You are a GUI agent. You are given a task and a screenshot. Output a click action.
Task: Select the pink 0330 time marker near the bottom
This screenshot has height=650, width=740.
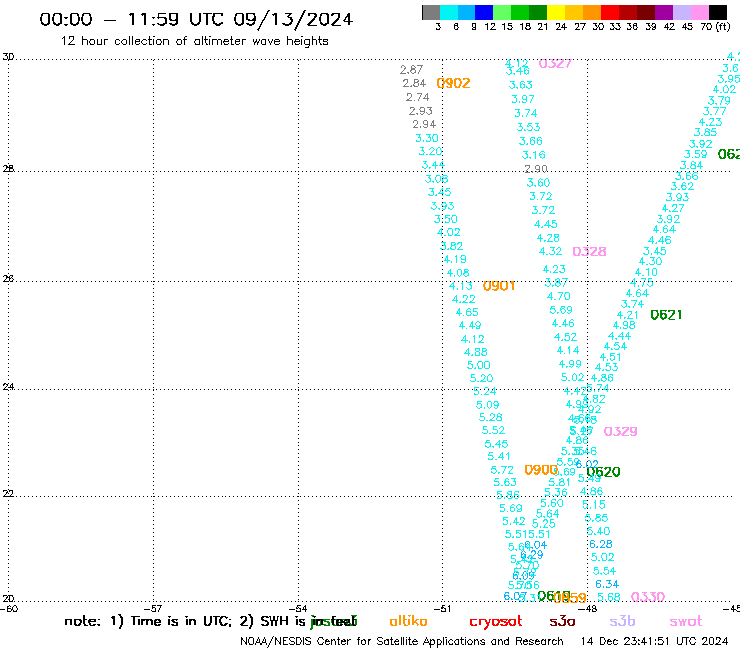pyautogui.click(x=648, y=597)
